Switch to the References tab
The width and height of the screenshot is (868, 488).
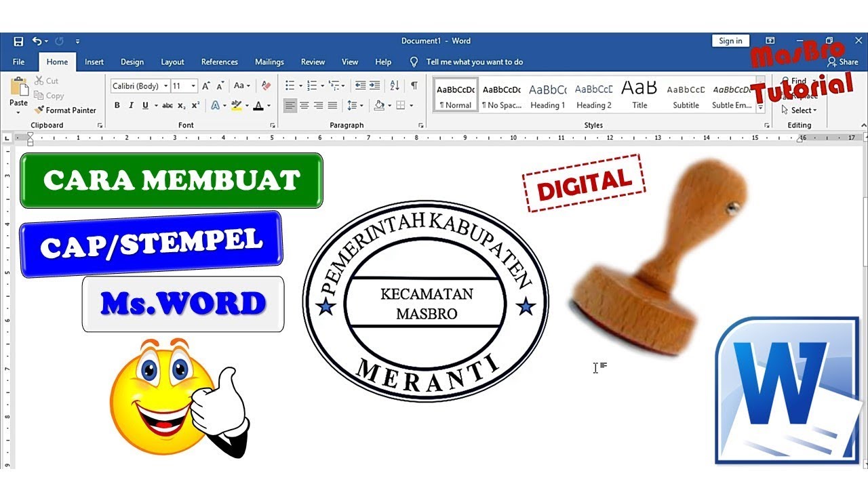[x=220, y=62]
